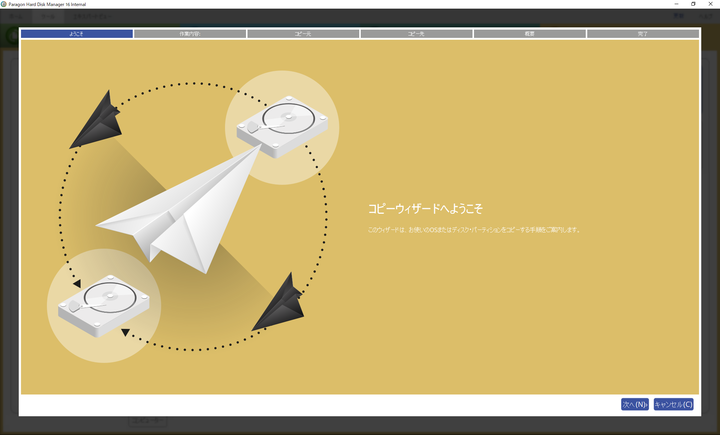Click the Paragon app icon in title bar
Screen dimensions: 720x435
pos(4,4)
